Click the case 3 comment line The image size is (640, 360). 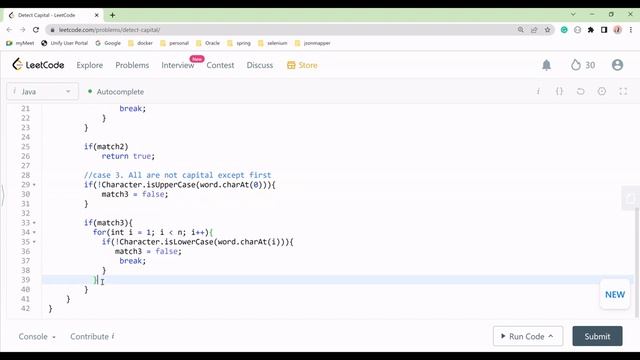click(x=178, y=175)
